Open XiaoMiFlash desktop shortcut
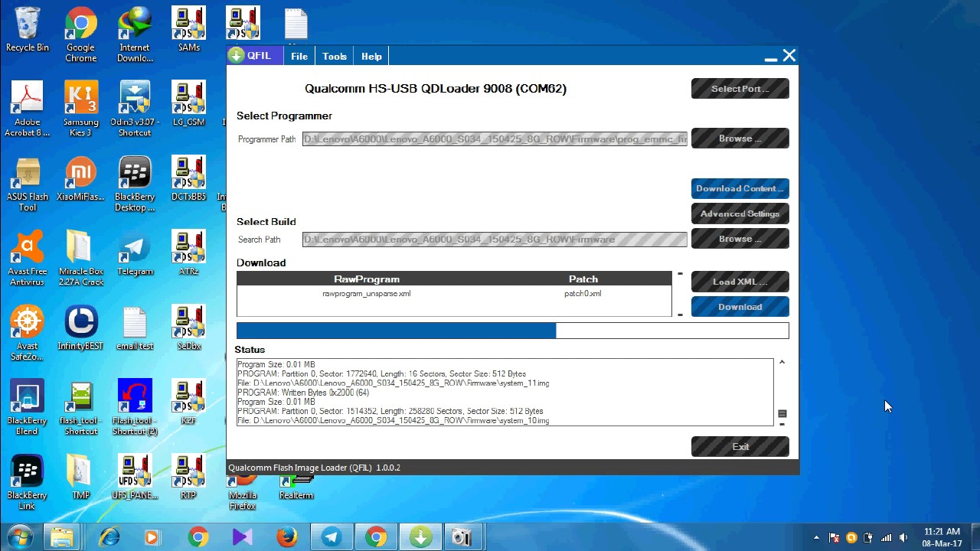Image resolution: width=980 pixels, height=551 pixels. click(80, 179)
